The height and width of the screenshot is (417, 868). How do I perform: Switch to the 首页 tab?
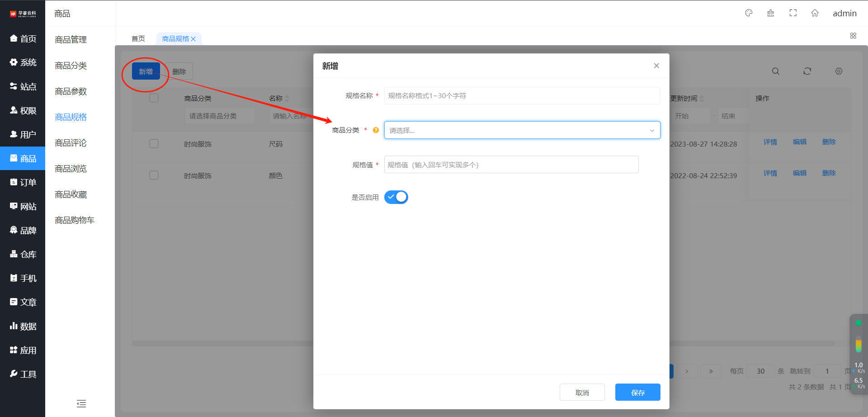point(138,39)
